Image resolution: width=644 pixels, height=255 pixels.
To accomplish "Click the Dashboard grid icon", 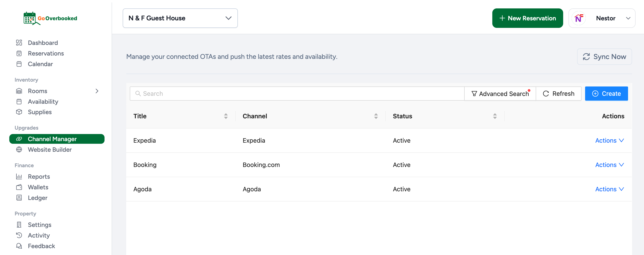I will pyautogui.click(x=19, y=43).
